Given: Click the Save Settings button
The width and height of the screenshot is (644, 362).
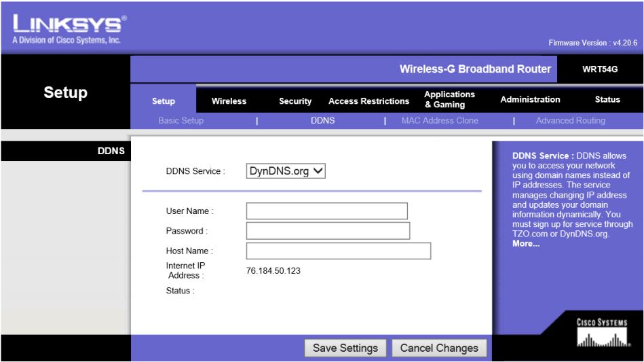Looking at the screenshot, I should (x=345, y=348).
